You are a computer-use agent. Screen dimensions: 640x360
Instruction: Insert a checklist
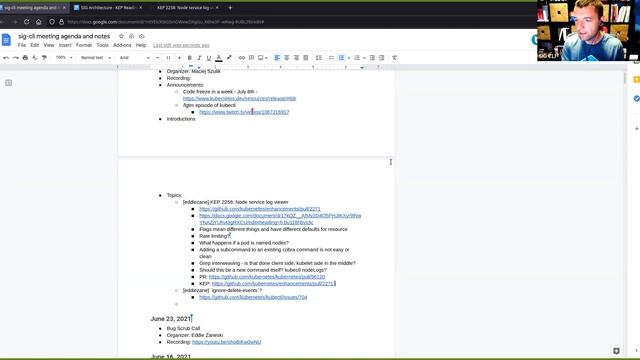coord(331,58)
